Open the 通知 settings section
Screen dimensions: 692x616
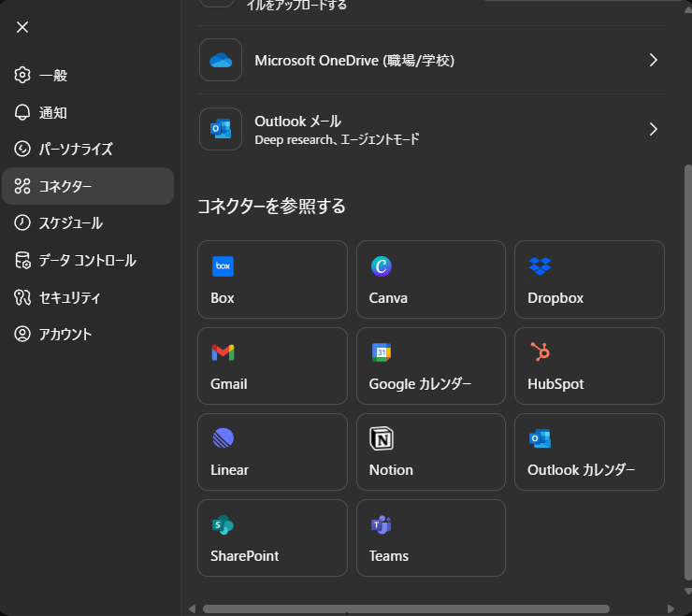tap(88, 112)
